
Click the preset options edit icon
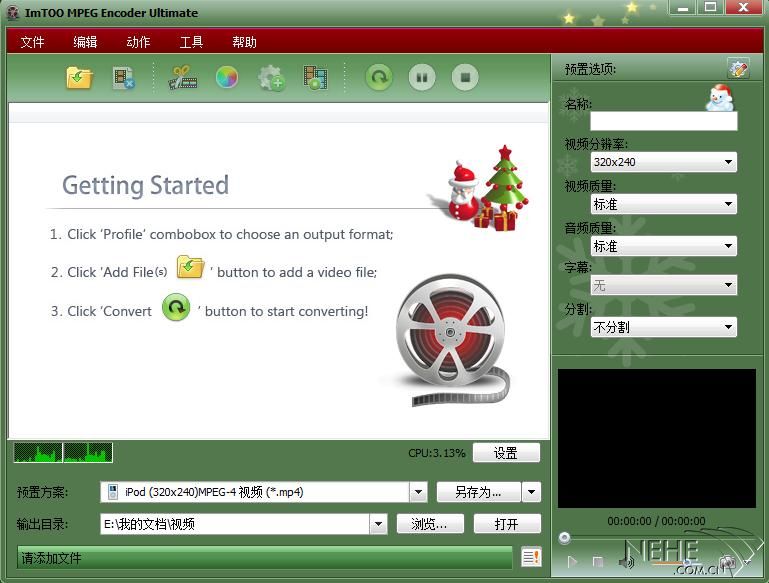coord(738,69)
